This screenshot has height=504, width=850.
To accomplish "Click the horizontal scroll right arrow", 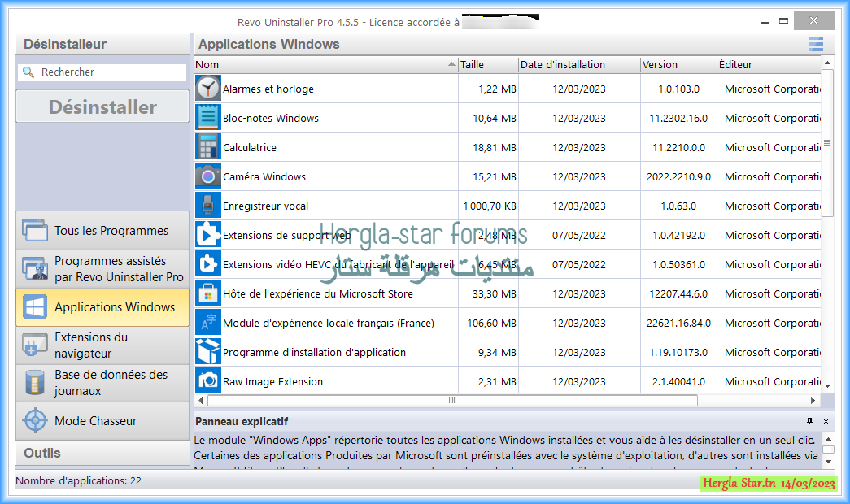I will click(813, 401).
